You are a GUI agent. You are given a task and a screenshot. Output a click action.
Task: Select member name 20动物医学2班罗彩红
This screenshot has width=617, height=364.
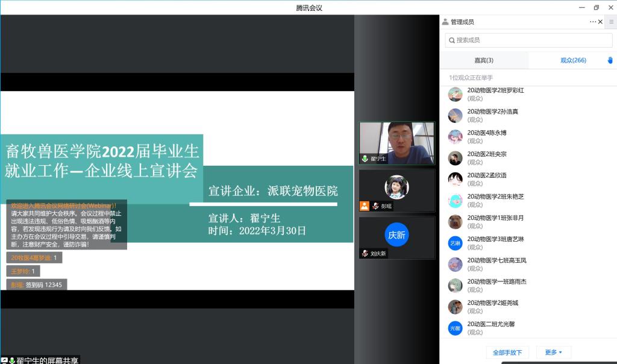(495, 90)
